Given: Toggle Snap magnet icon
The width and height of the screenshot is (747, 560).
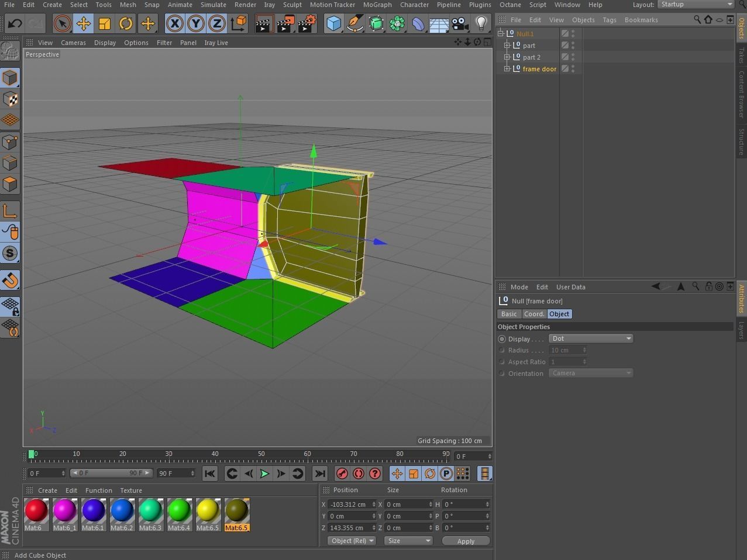Looking at the screenshot, I should (10, 280).
